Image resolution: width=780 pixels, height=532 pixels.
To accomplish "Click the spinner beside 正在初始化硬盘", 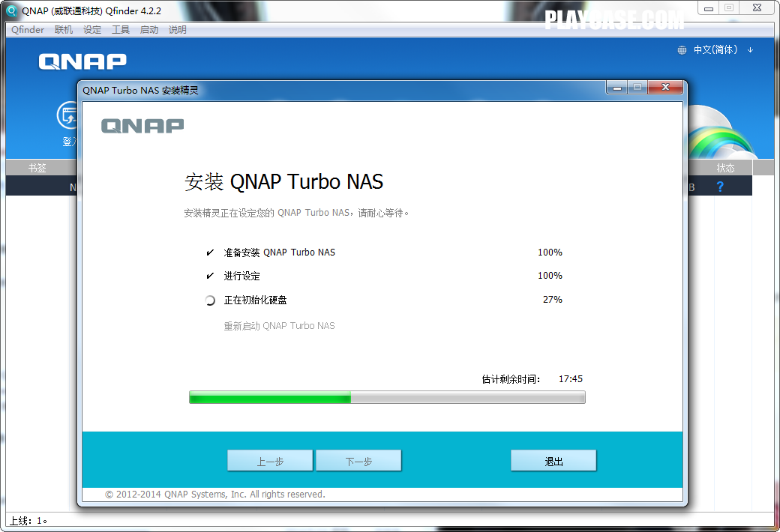I will (x=210, y=300).
